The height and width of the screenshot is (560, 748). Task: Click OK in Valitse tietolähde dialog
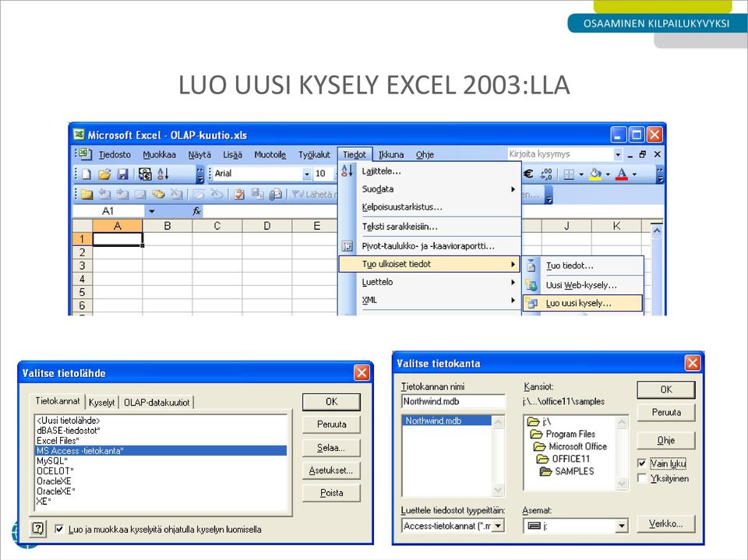click(332, 402)
